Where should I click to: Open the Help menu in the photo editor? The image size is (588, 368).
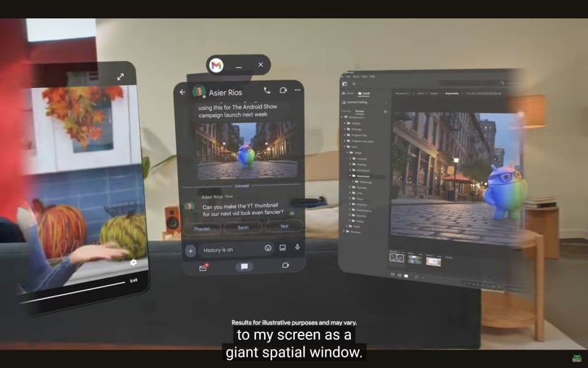tap(372, 76)
